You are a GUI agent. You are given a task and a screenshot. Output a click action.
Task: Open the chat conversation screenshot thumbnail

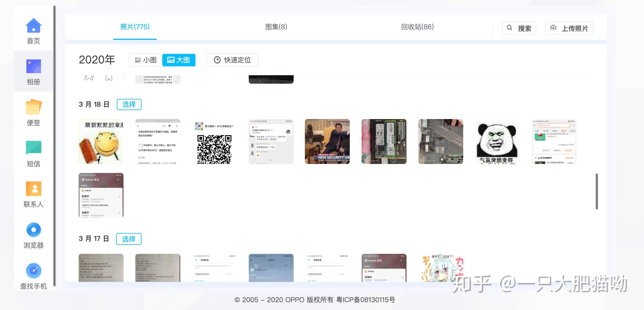271,142
